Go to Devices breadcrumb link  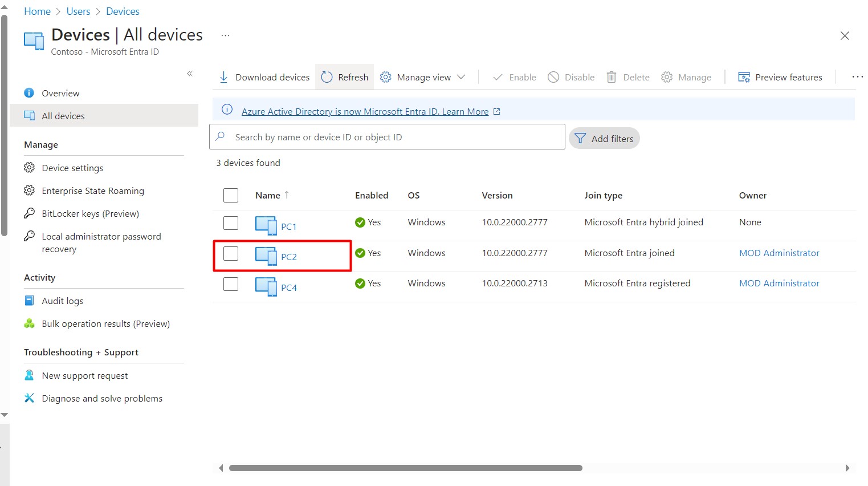(123, 11)
